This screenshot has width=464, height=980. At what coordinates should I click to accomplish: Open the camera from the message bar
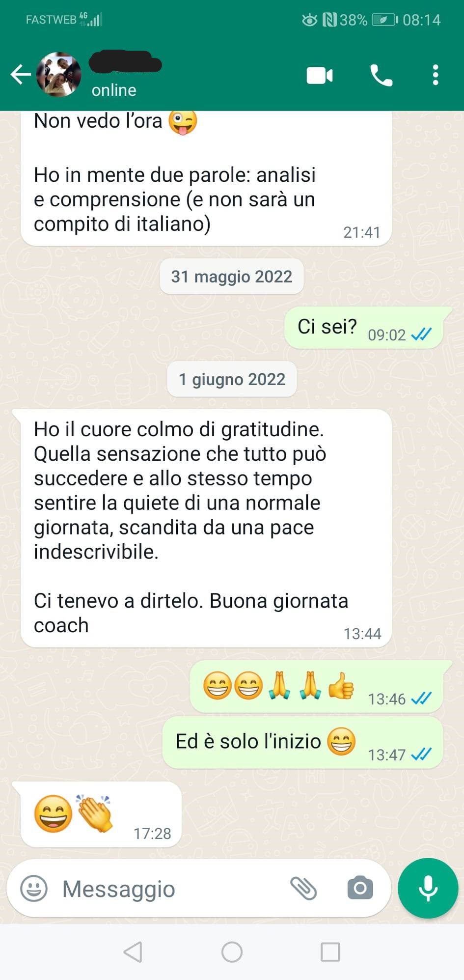360,888
